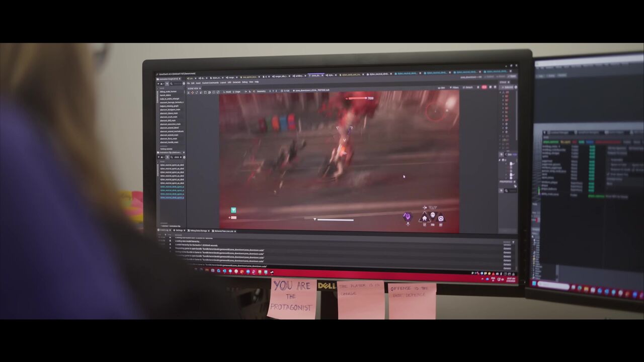Open the Geometry dropdown in viewport toolbar

[x=261, y=92]
